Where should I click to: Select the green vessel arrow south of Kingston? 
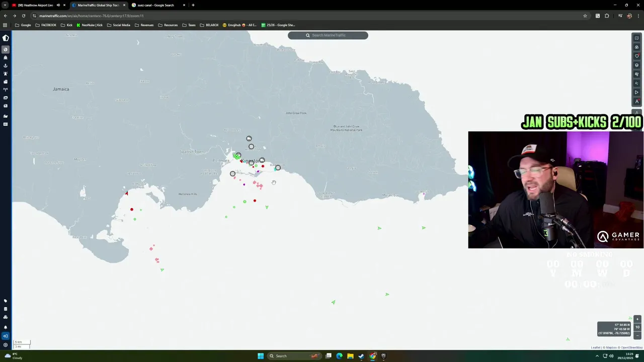(267, 207)
